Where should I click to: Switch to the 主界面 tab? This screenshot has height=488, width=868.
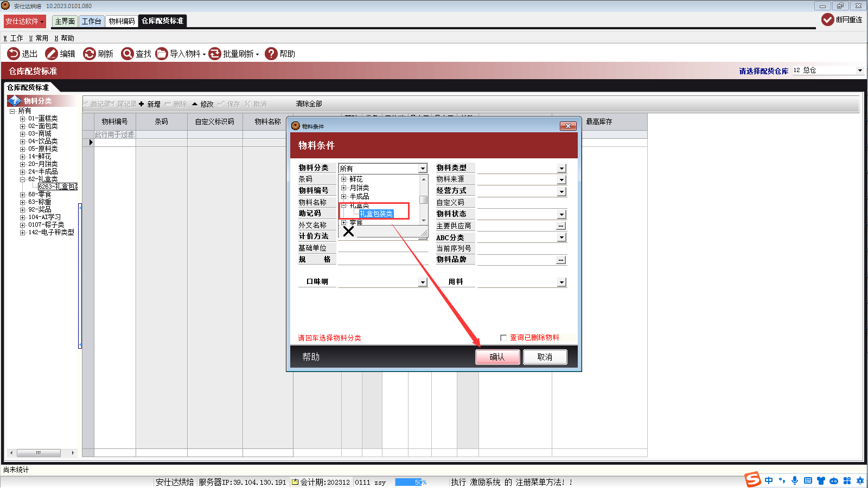pyautogui.click(x=65, y=21)
